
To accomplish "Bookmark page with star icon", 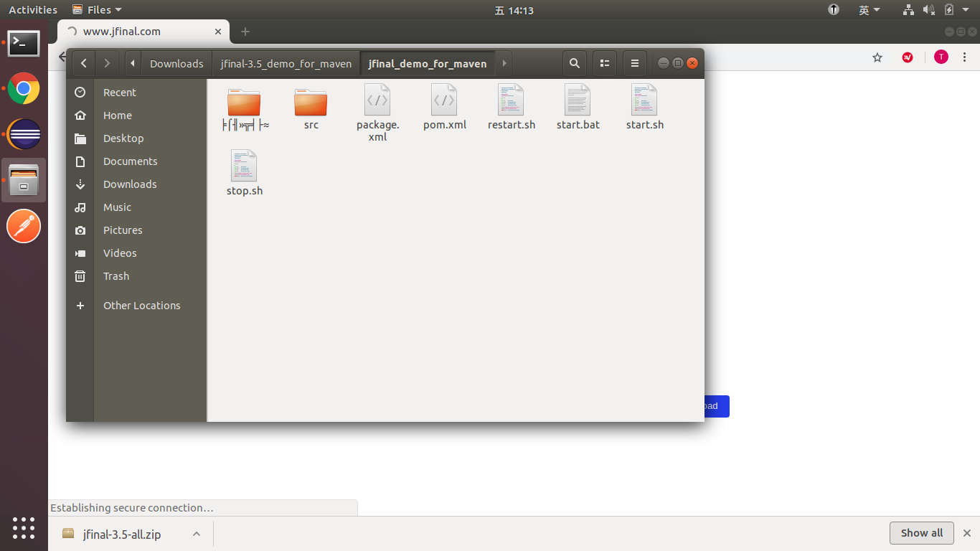I will click(x=877, y=57).
